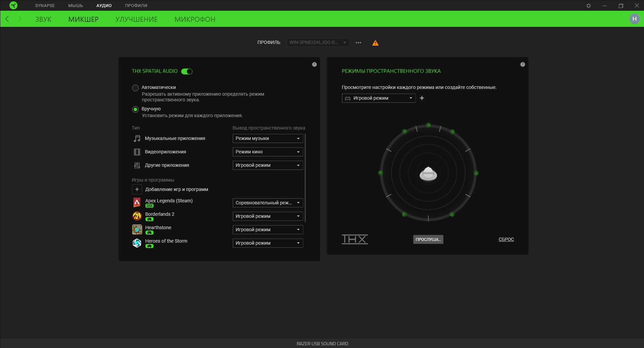Open settings gear icon
This screenshot has height=348, width=644.
tap(589, 6)
